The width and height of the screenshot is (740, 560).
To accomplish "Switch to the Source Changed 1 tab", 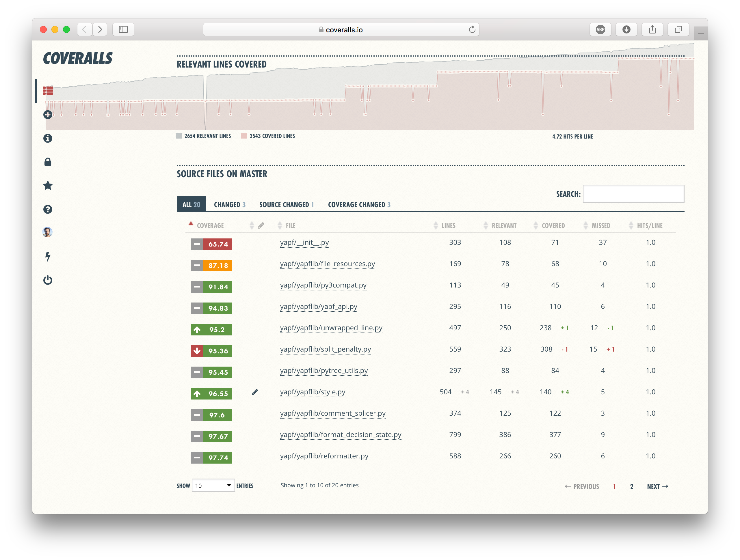I will coord(286,205).
